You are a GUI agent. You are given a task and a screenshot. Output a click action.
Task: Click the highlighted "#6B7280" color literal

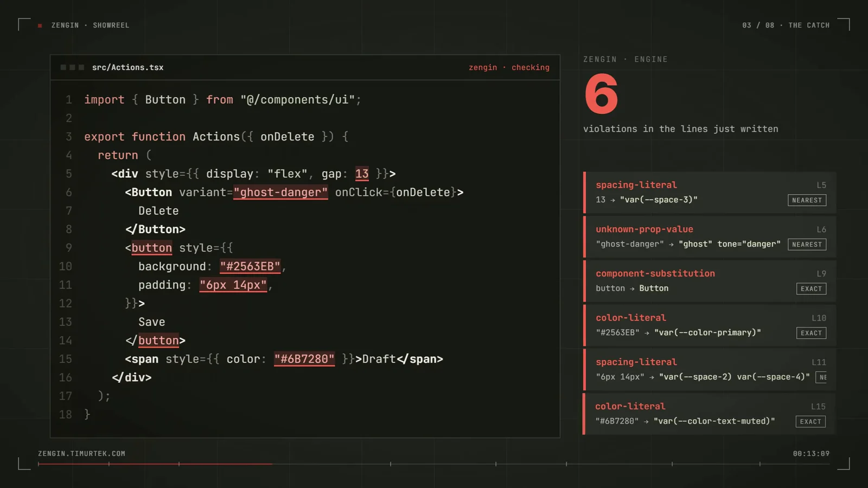coord(304,359)
